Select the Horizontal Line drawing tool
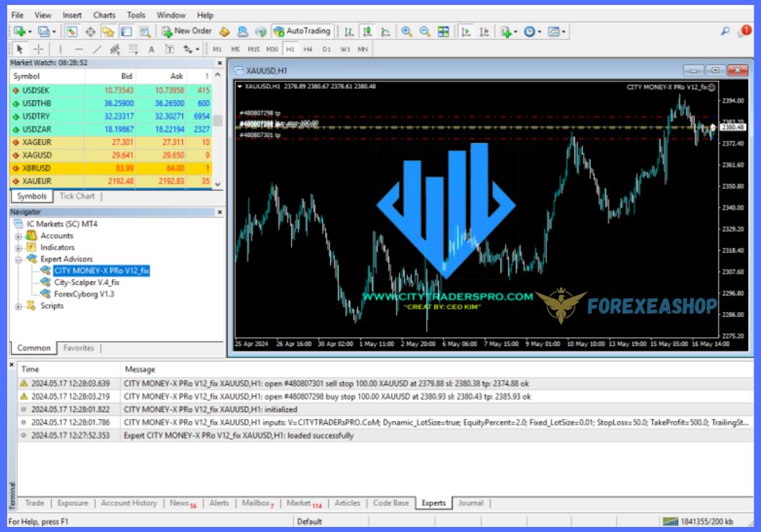Screen dimensions: 761x532 click(79, 49)
